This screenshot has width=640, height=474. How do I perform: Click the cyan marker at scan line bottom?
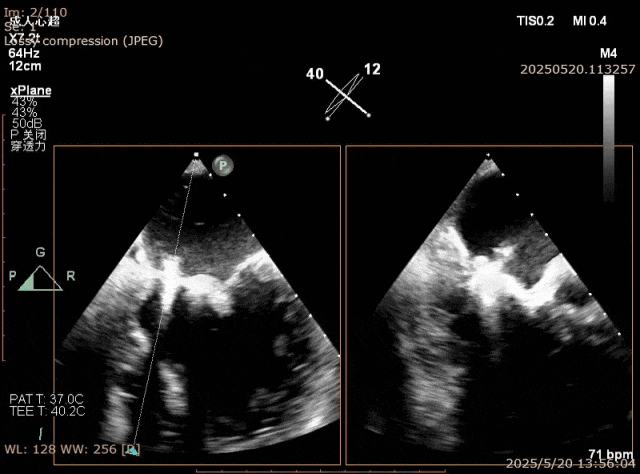133,452
